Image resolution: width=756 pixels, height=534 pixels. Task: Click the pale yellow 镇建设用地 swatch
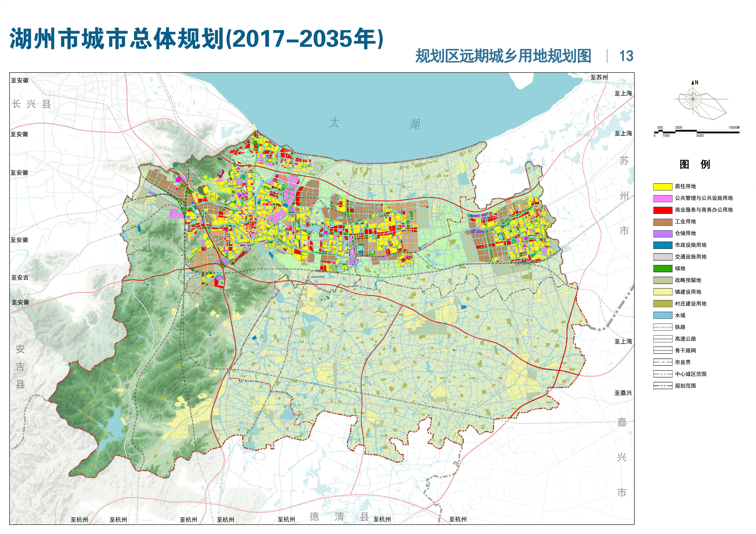(x=662, y=292)
